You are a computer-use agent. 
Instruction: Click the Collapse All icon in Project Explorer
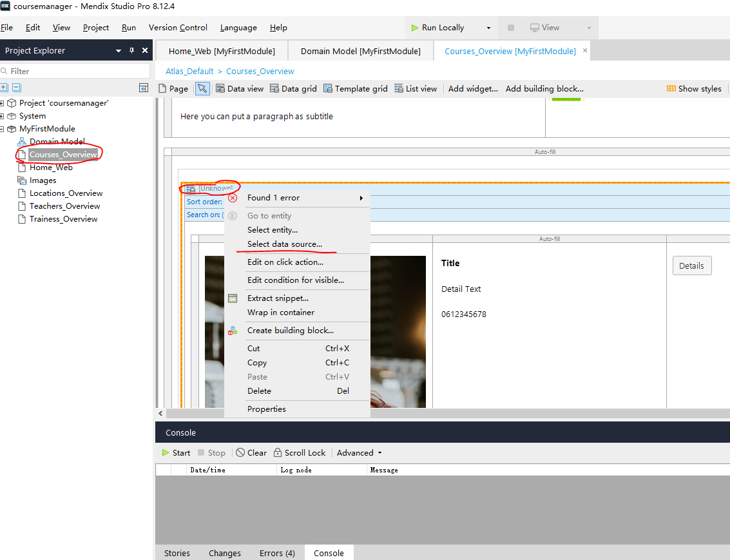[x=17, y=87]
